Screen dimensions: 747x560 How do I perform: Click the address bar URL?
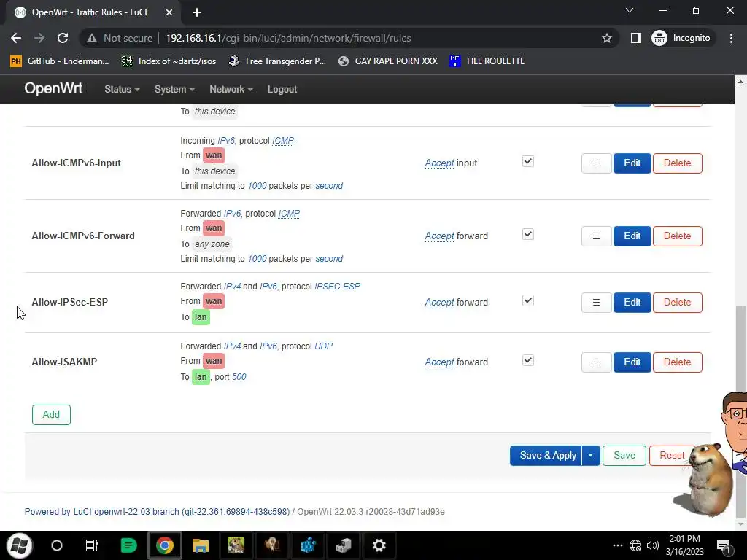pos(287,38)
